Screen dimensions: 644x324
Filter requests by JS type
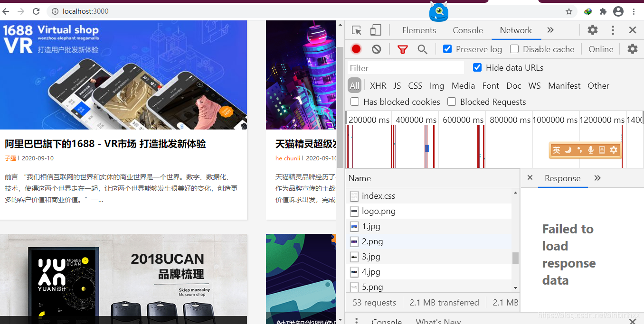pyautogui.click(x=397, y=86)
